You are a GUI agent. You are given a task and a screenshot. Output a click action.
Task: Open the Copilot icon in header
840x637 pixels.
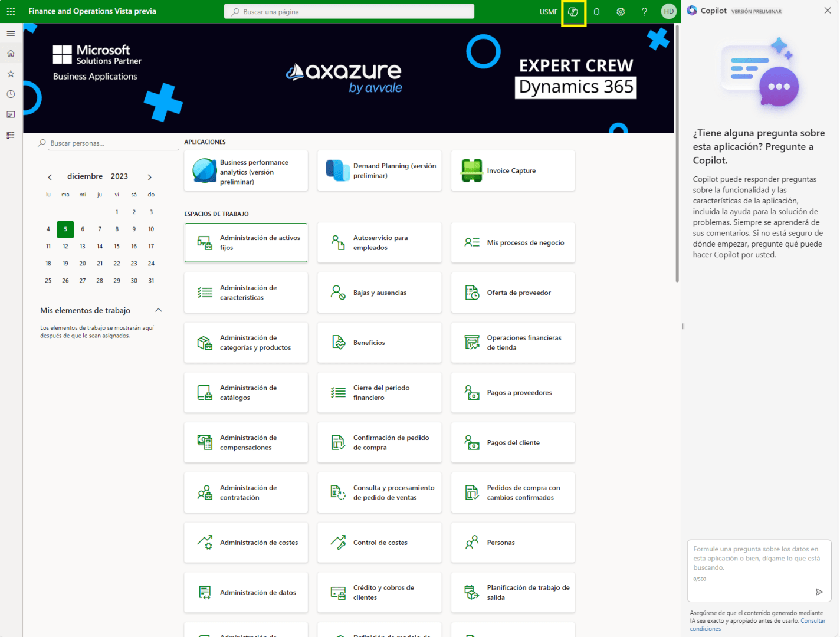[573, 12]
